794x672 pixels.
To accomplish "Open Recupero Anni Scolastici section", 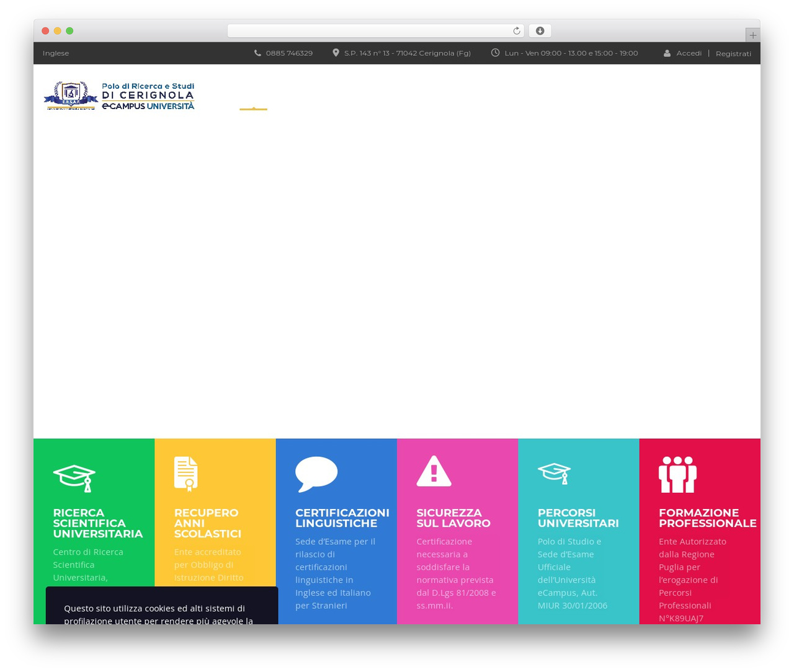I will point(207,523).
